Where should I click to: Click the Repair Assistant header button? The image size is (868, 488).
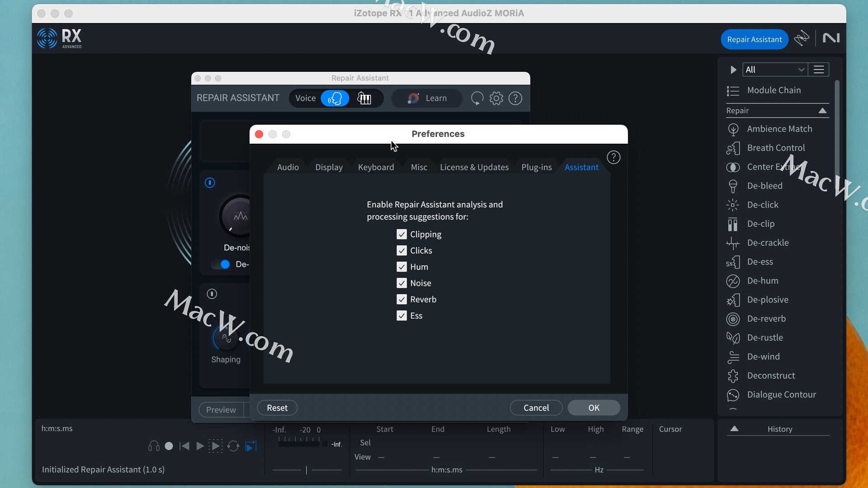click(x=755, y=39)
